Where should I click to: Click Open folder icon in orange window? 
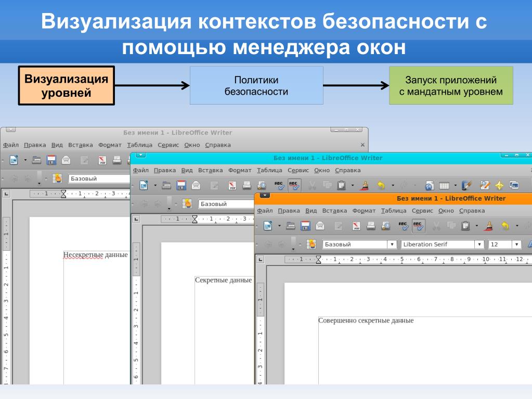point(291,226)
